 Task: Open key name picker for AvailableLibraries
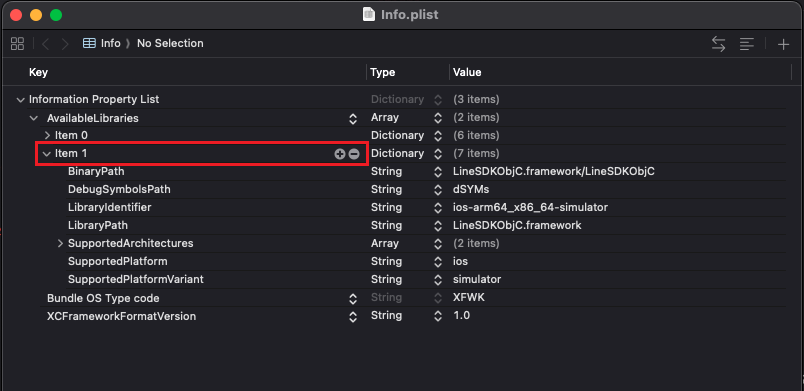[353, 118]
